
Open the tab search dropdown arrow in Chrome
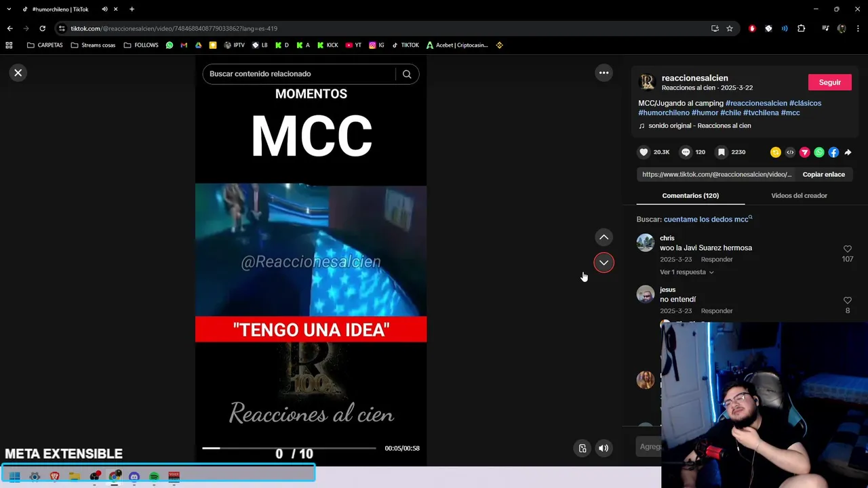[9, 9]
